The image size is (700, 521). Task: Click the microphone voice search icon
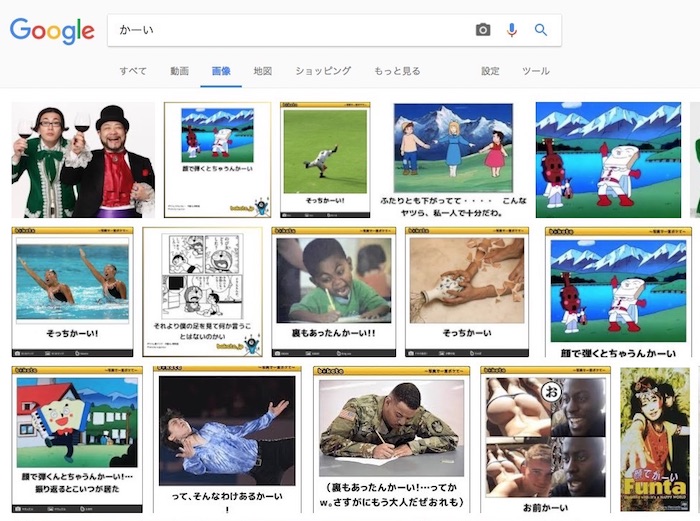(512, 30)
